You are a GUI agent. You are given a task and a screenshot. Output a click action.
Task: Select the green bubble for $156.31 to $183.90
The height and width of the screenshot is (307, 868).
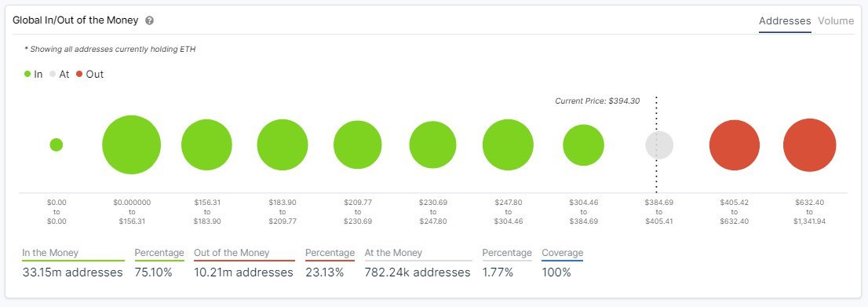(206, 144)
